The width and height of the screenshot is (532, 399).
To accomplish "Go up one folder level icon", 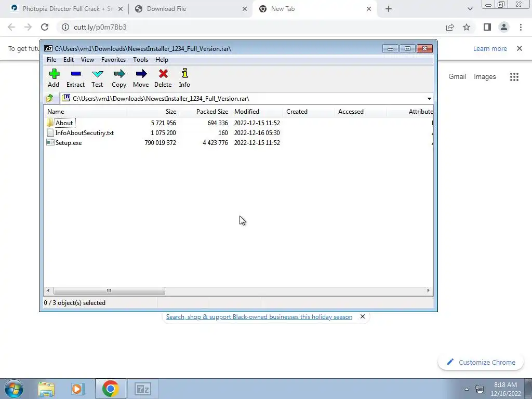I will (50, 98).
